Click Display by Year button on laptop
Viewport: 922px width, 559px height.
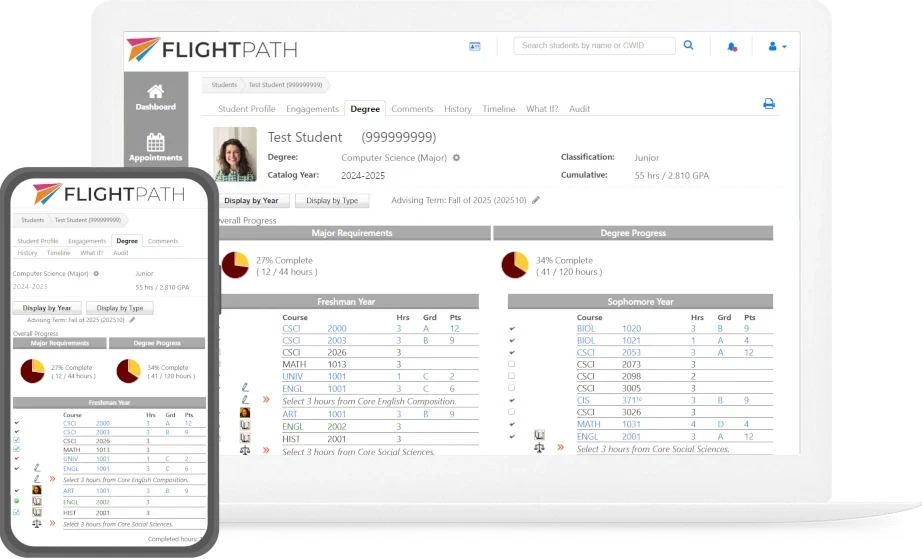[x=255, y=200]
